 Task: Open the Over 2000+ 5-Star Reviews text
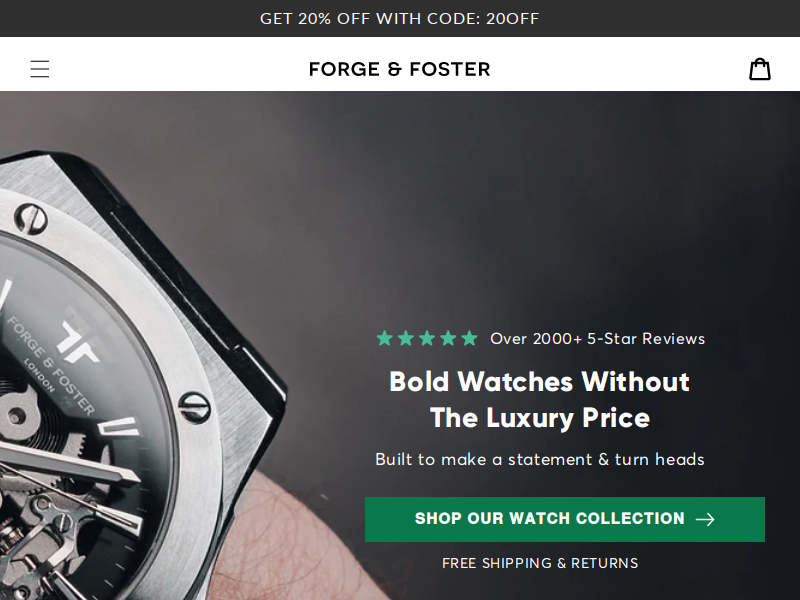tap(597, 339)
